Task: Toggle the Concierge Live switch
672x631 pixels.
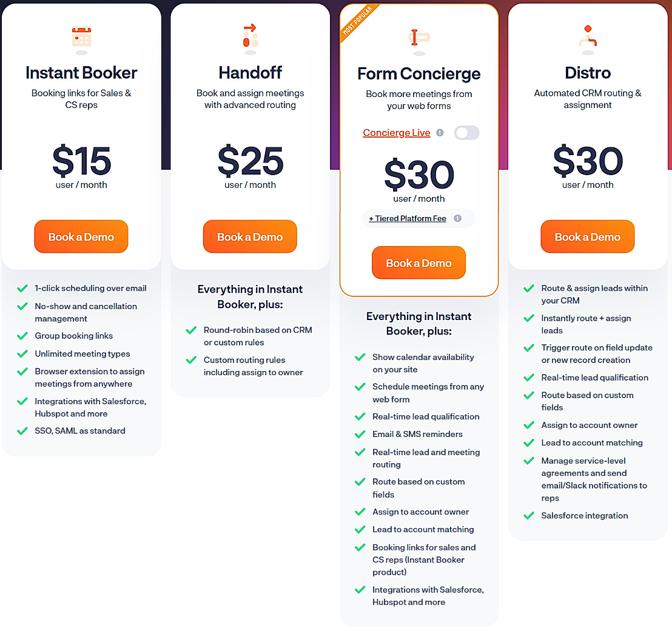Action: point(466,133)
